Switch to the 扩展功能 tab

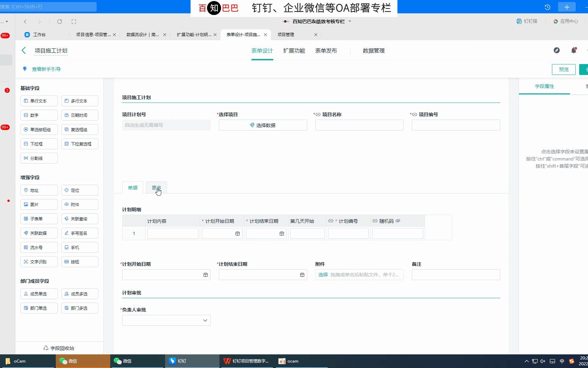click(x=294, y=50)
